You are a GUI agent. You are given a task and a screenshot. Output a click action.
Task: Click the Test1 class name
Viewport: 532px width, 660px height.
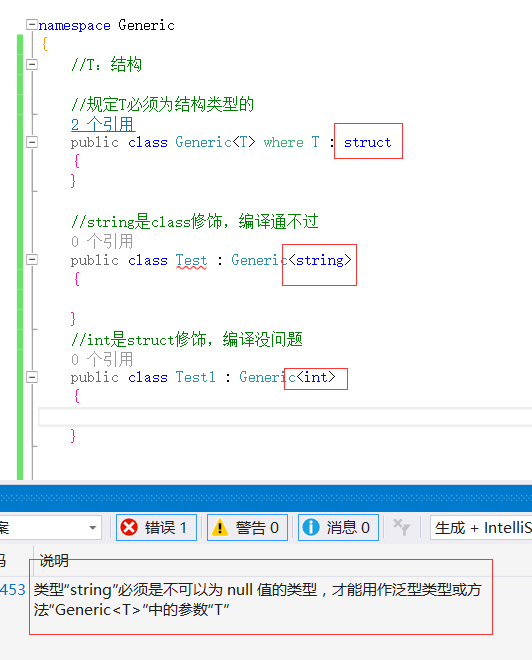pos(195,377)
